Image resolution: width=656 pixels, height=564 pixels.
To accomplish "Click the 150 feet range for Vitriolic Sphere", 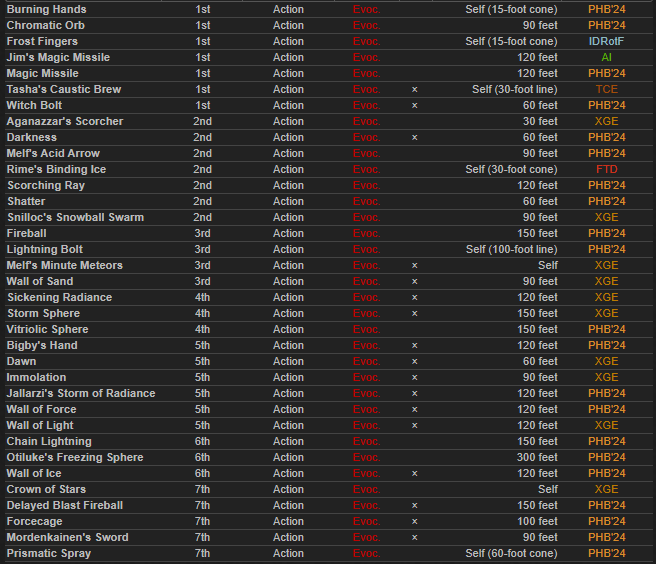I will pyautogui.click(x=537, y=329).
